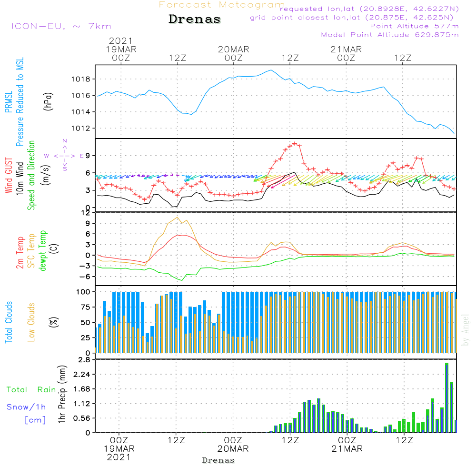The width and height of the screenshot is (476, 476).
Task: Click the '1018' pressure axis tick value
Action: (x=81, y=79)
